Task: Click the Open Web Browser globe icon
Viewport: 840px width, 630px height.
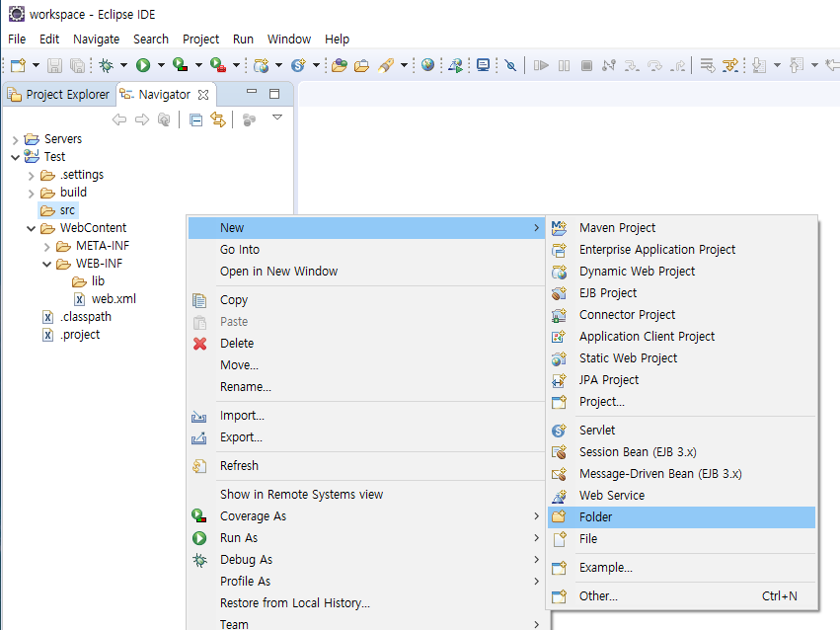Action: (427, 65)
